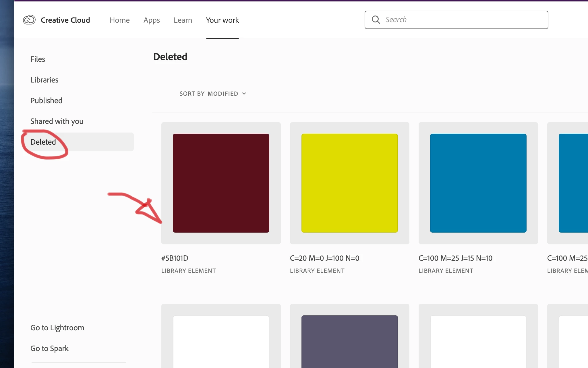The height and width of the screenshot is (368, 588).
Task: Select the Your work tab
Action: click(x=222, y=20)
